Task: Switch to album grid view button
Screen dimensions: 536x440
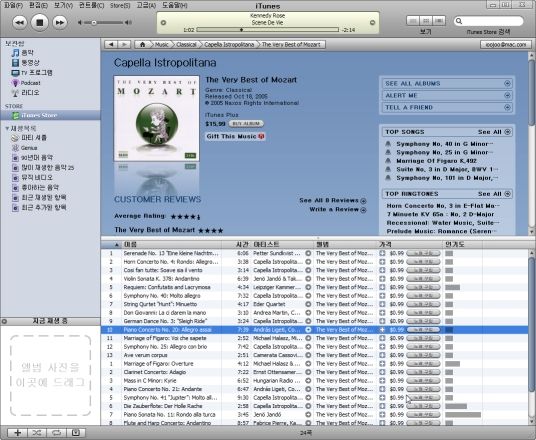Action: [x=426, y=21]
